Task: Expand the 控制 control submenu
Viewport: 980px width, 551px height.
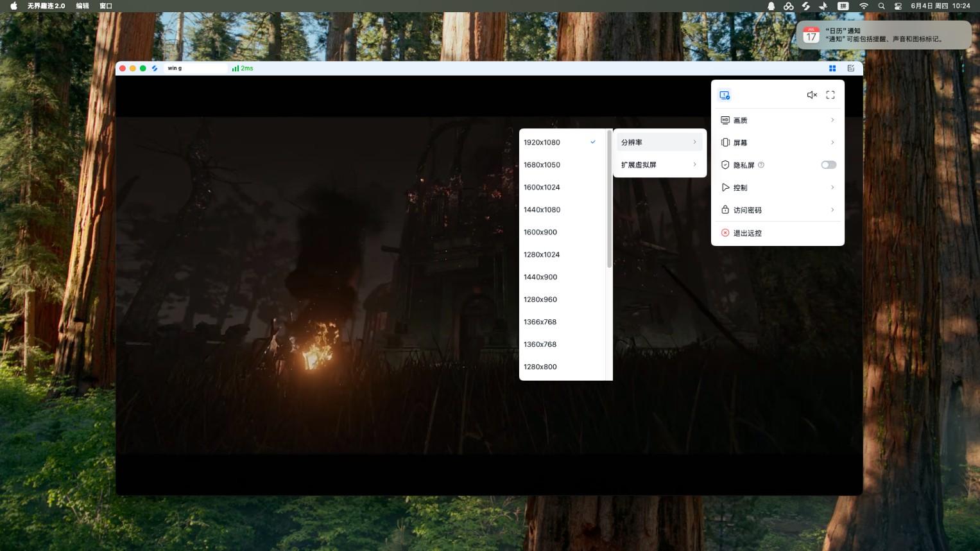Action: pos(778,188)
